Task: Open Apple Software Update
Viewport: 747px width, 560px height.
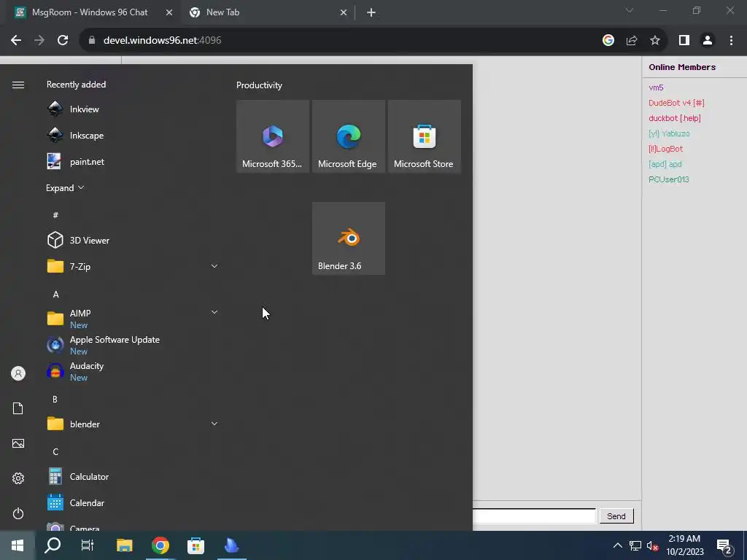Action: 133,345
